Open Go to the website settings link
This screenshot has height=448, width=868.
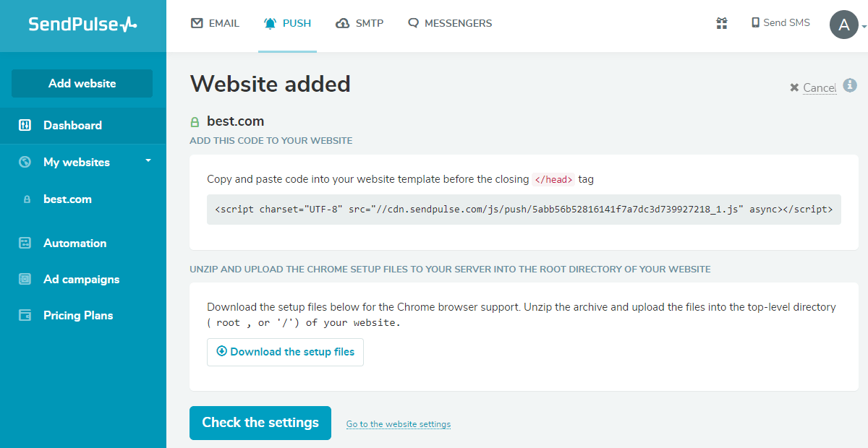(x=399, y=424)
